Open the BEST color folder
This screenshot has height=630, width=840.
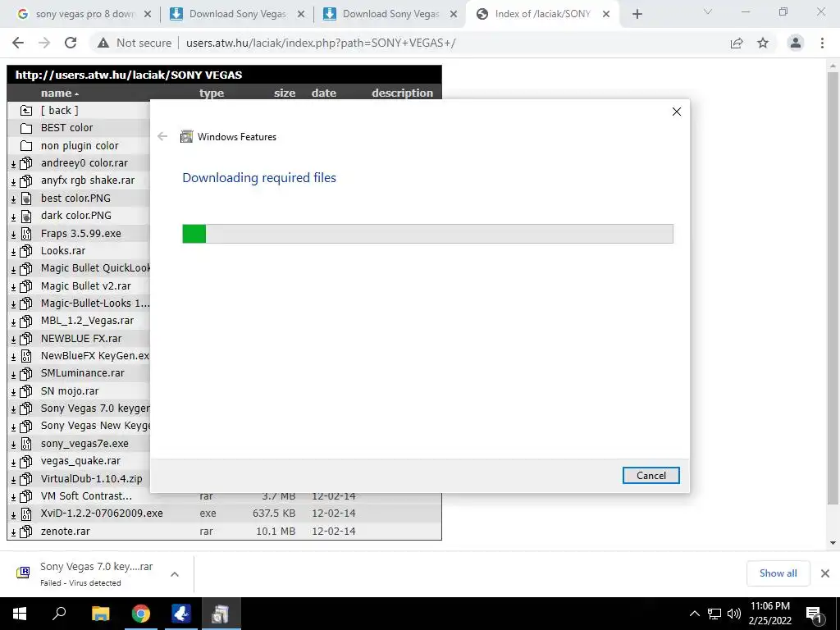(67, 127)
